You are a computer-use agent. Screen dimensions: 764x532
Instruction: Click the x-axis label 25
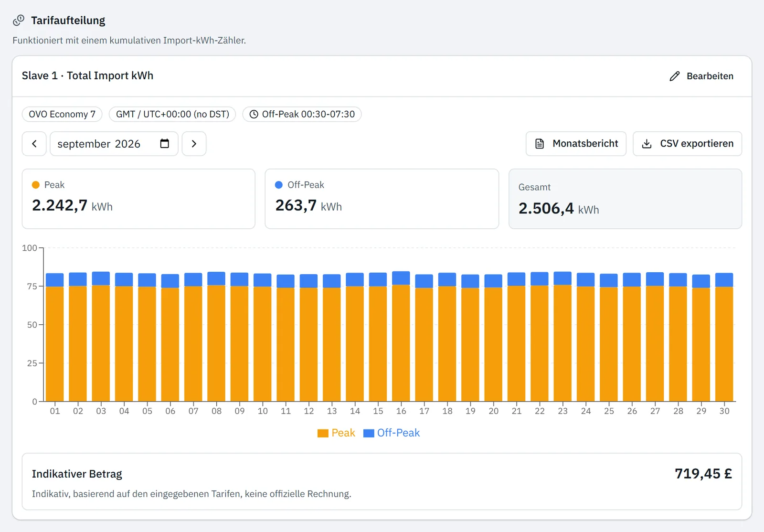pyautogui.click(x=609, y=411)
